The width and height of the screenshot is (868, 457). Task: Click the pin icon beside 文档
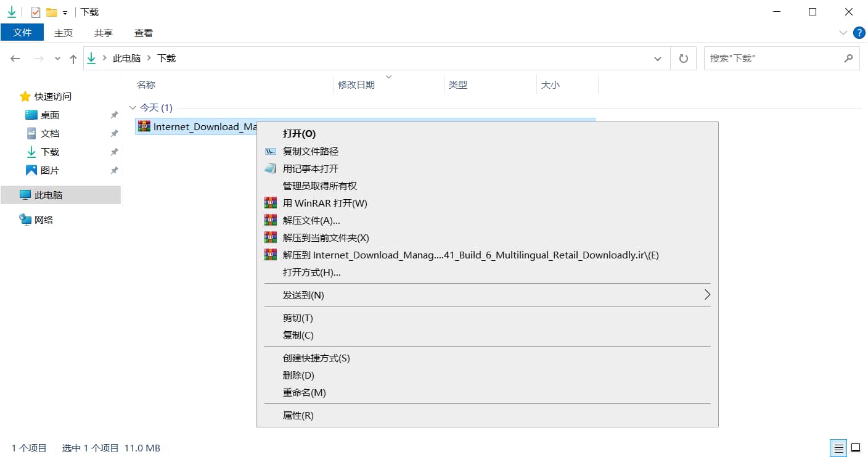click(114, 133)
